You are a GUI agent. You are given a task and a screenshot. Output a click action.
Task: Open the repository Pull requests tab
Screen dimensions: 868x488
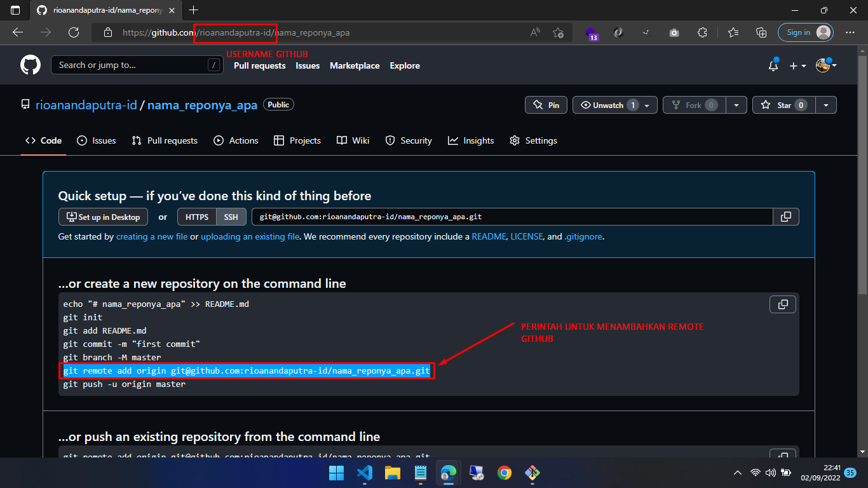pyautogui.click(x=165, y=140)
